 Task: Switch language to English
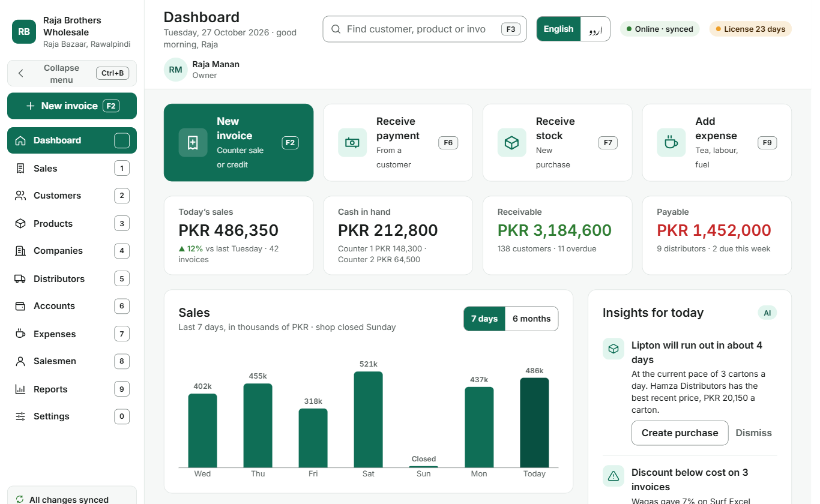point(559,29)
